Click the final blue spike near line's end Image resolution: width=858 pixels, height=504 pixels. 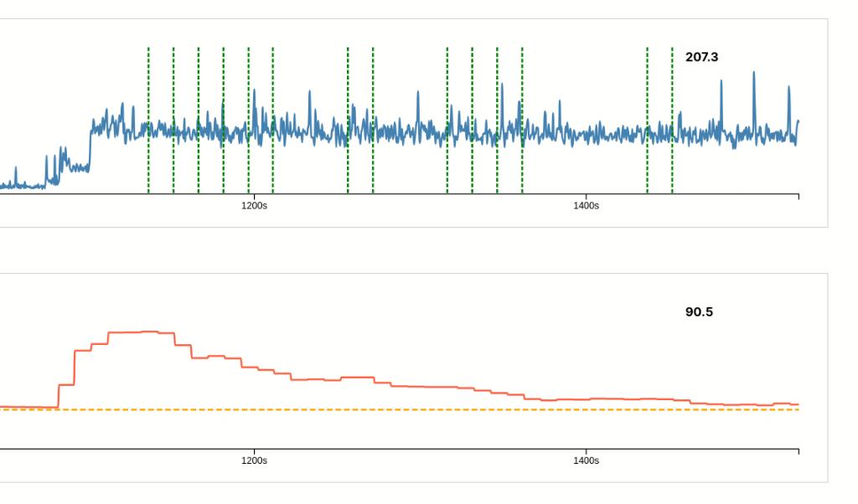tap(788, 89)
